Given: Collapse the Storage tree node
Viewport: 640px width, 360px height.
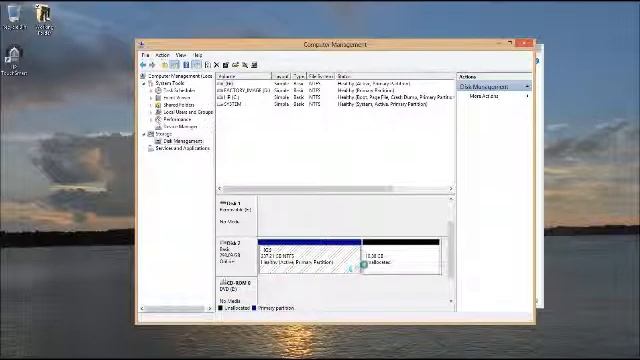Looking at the screenshot, I should tap(144, 134).
